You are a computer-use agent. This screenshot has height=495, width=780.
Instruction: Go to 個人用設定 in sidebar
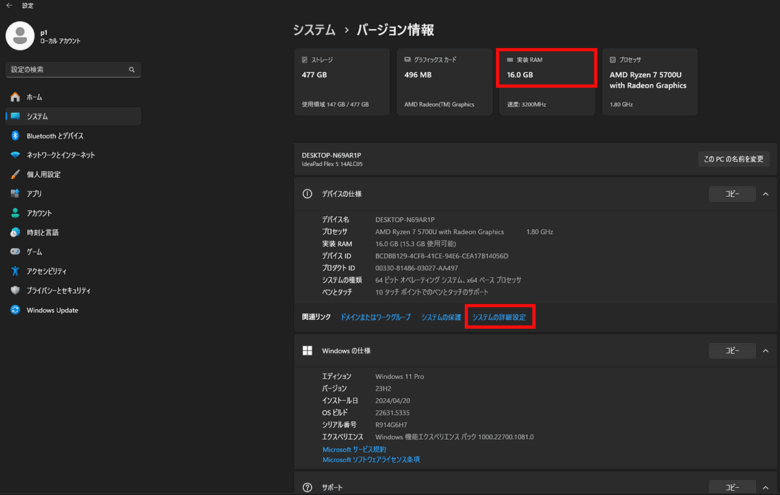click(x=73, y=175)
